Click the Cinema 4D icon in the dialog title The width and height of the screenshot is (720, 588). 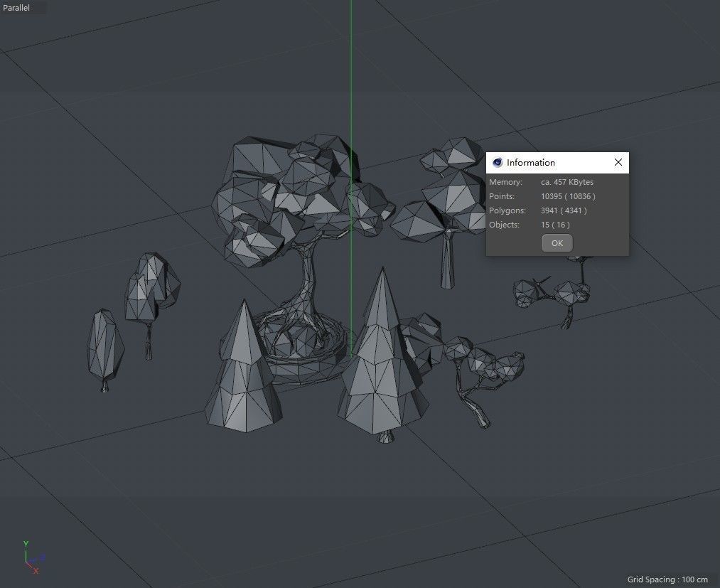click(498, 162)
